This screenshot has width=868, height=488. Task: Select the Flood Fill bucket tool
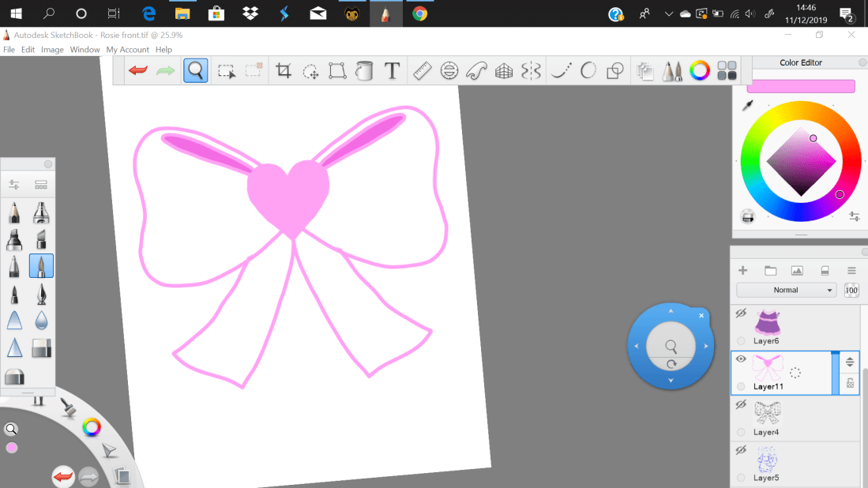coord(364,71)
